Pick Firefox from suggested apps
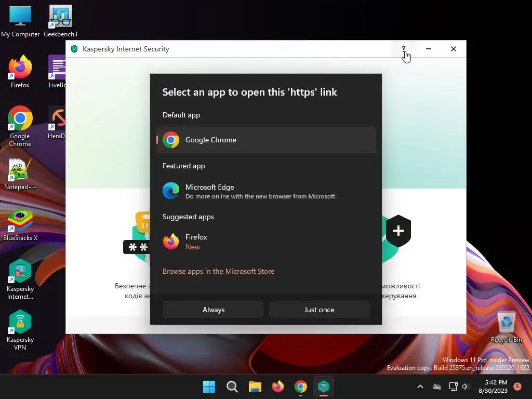Image resolution: width=532 pixels, height=399 pixels. 267,242
